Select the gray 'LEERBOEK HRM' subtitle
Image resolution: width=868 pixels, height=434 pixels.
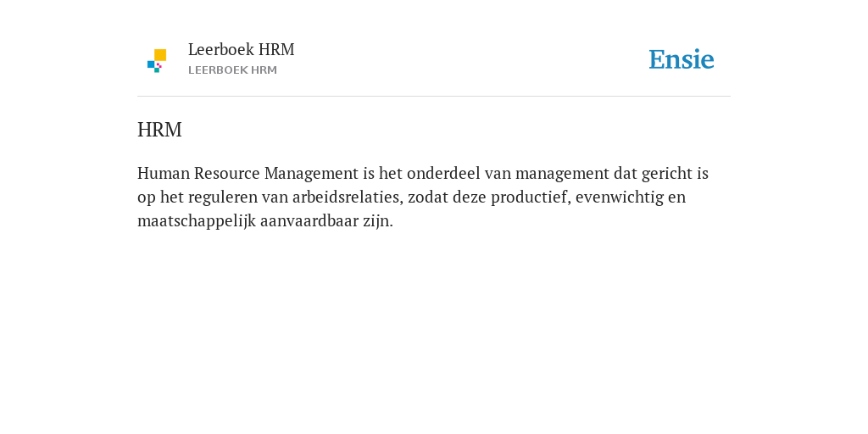232,70
